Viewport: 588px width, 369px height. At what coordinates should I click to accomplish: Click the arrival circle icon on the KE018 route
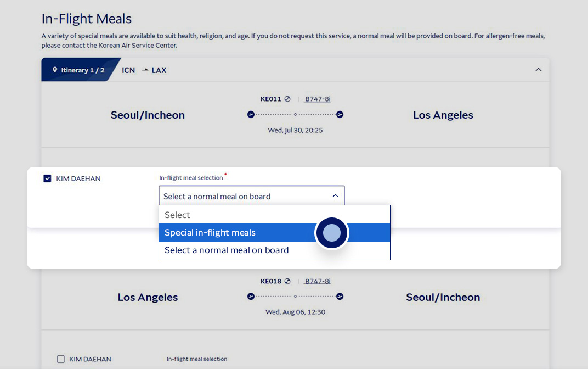pos(340,296)
